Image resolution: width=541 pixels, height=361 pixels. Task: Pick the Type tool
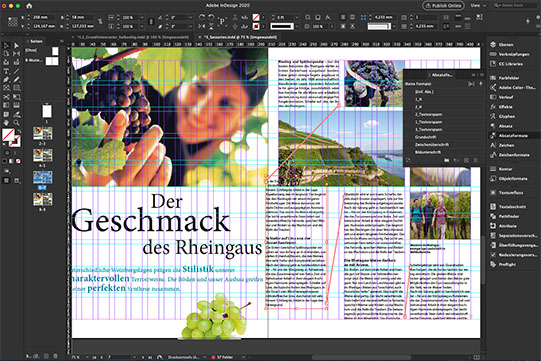coord(6,71)
